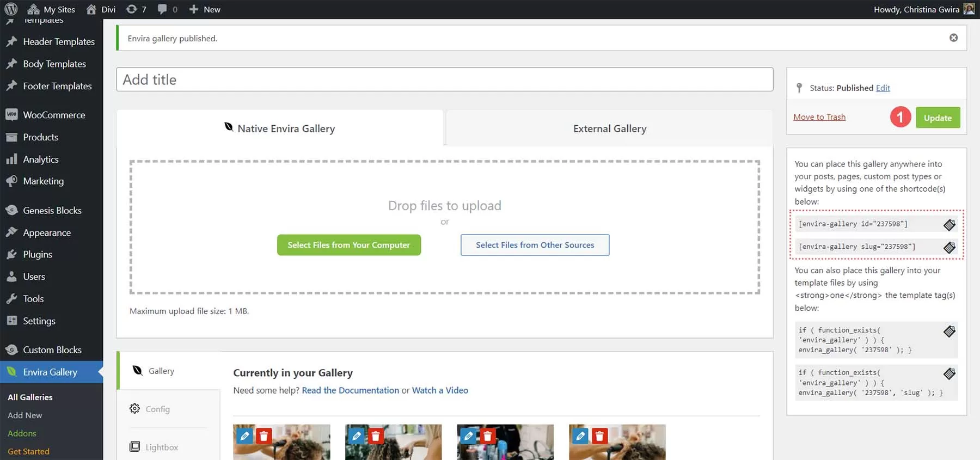Click the Move to Trash link
Screen dimensions: 980x460
click(x=819, y=117)
